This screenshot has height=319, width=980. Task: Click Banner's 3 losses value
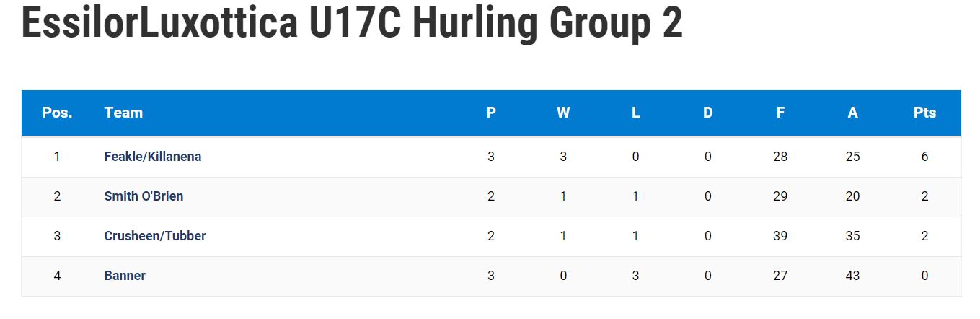coord(635,276)
